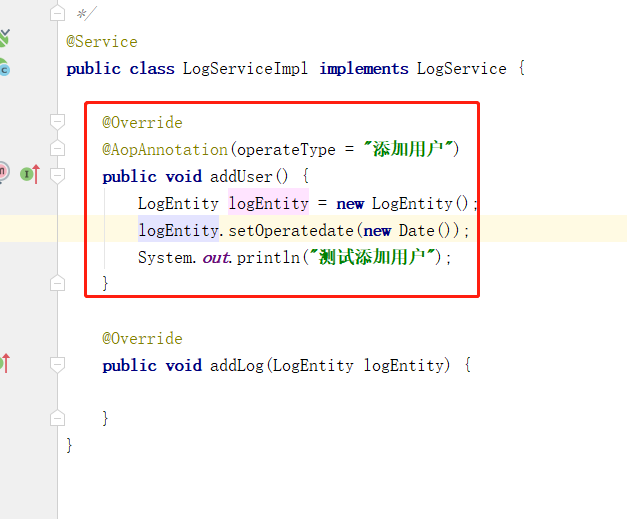The image size is (627, 519).
Task: Click the implements gutter icon beside addLog
Action: click(x=5, y=363)
